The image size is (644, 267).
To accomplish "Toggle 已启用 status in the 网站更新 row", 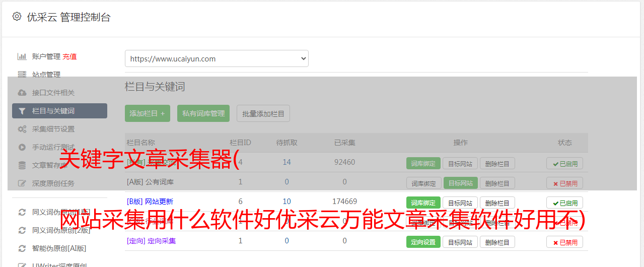I will 565,203.
